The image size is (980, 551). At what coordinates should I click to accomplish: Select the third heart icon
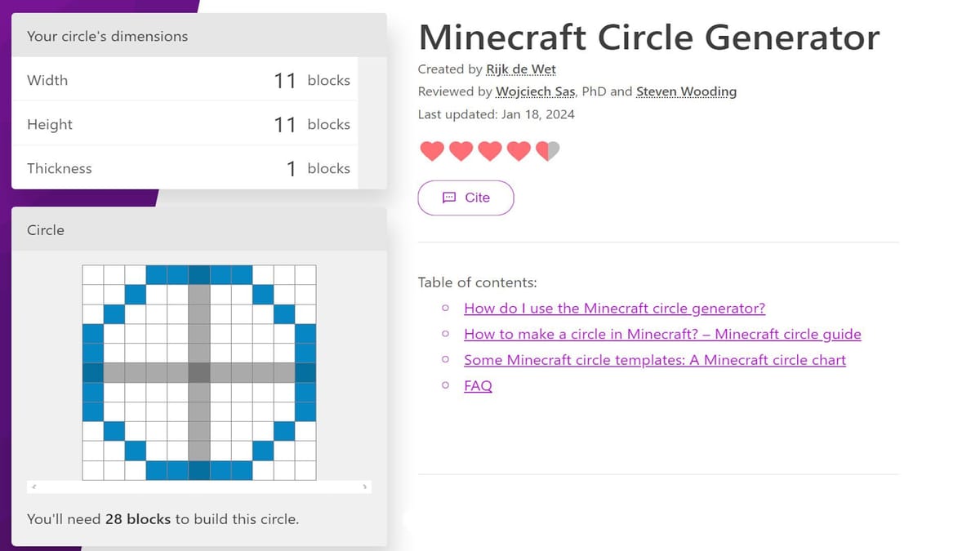(x=490, y=151)
